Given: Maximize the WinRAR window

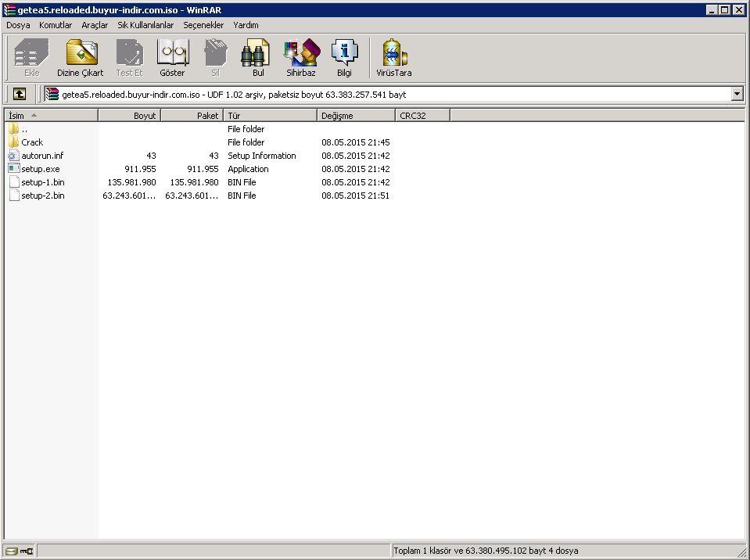Looking at the screenshot, I should click(x=725, y=9).
